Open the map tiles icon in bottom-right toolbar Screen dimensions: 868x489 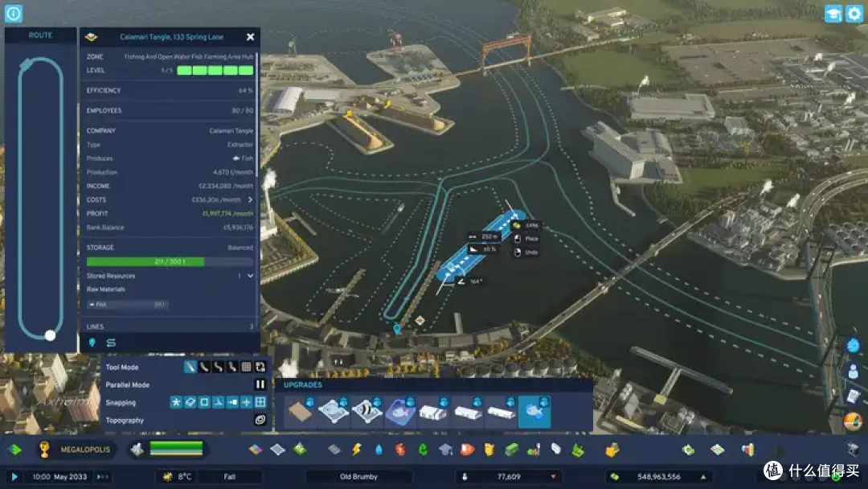pos(718,450)
